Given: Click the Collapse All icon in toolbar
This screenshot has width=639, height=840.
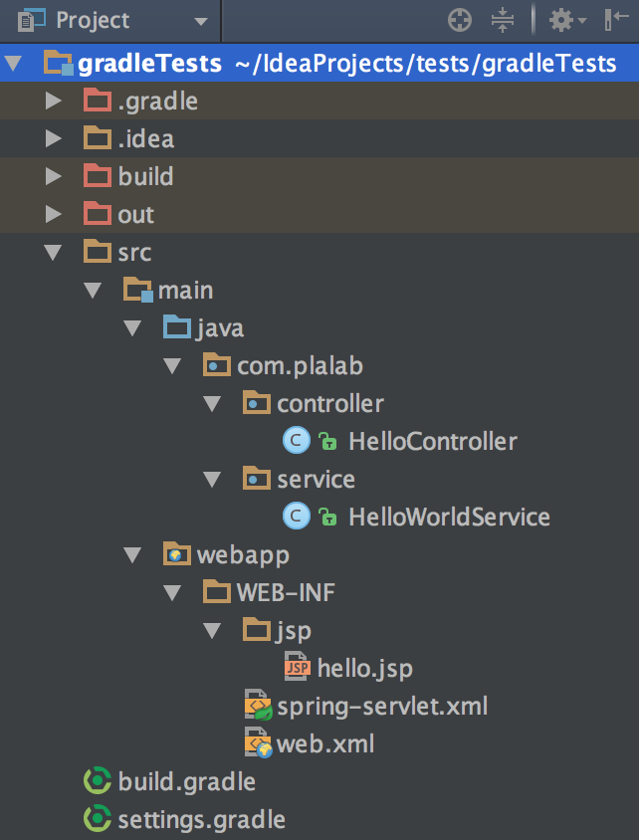Looking at the screenshot, I should click(x=503, y=21).
